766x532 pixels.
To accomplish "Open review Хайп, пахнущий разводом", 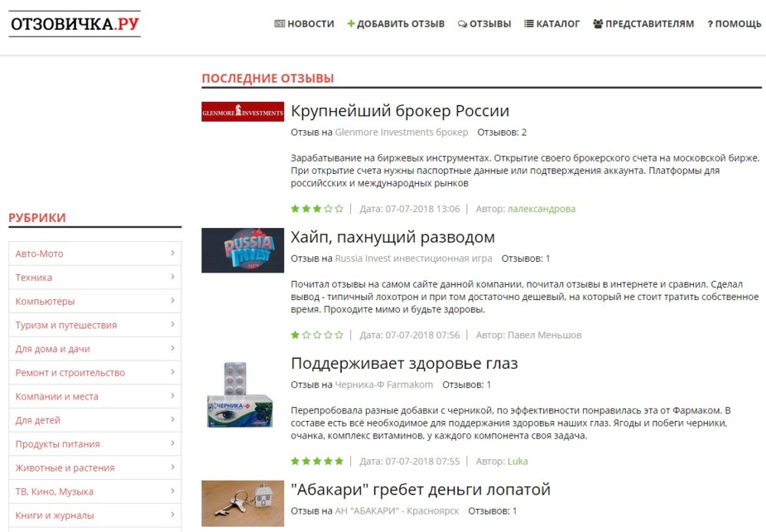I will (x=393, y=237).
